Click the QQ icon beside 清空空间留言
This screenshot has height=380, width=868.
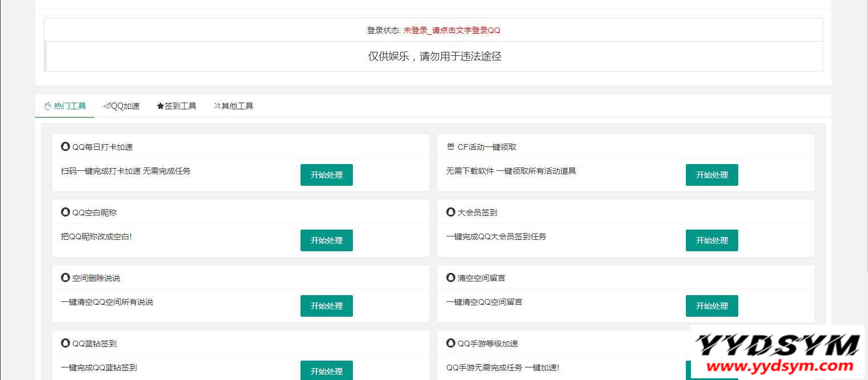[451, 277]
